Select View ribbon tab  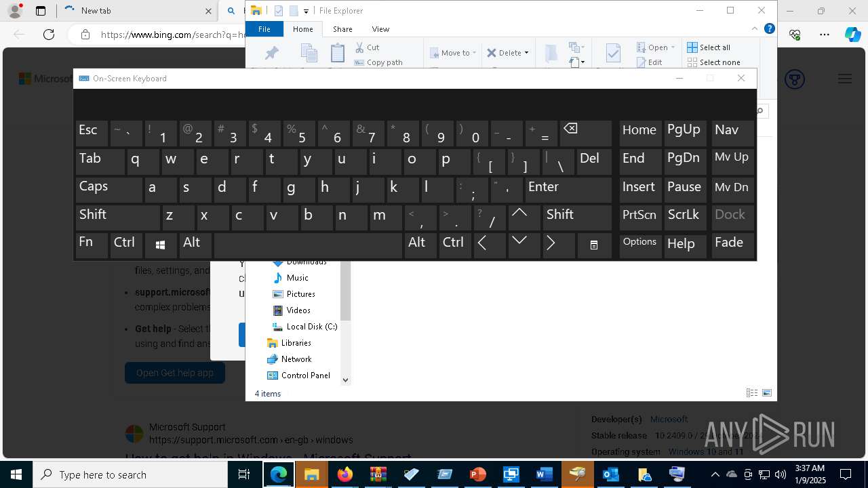pyautogui.click(x=380, y=29)
